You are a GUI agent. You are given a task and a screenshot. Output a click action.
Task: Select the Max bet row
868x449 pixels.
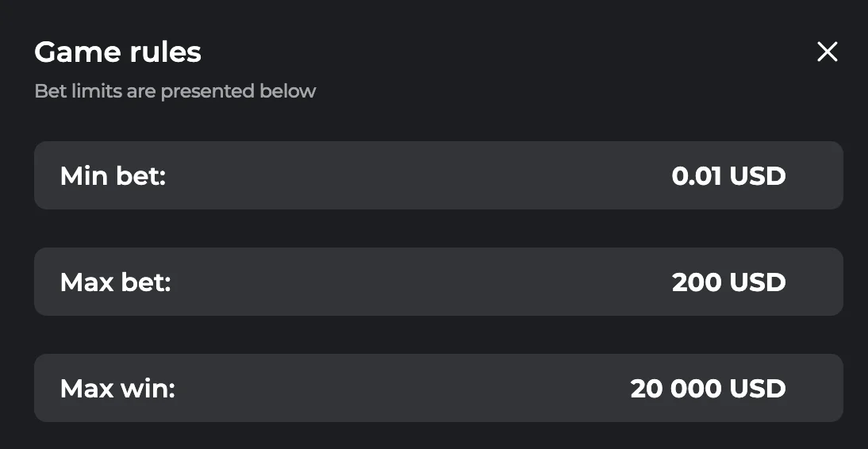(438, 282)
